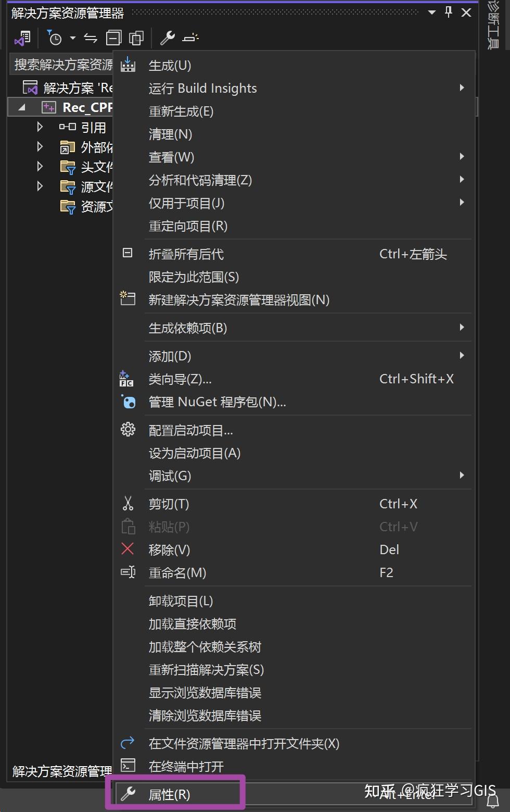
Task: Click the gear icon beside 配置启动项目
Action: [127, 430]
